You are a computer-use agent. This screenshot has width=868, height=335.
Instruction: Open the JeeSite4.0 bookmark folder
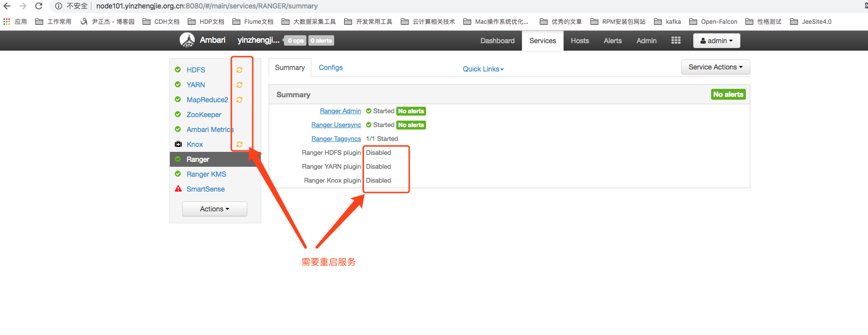coord(810,21)
